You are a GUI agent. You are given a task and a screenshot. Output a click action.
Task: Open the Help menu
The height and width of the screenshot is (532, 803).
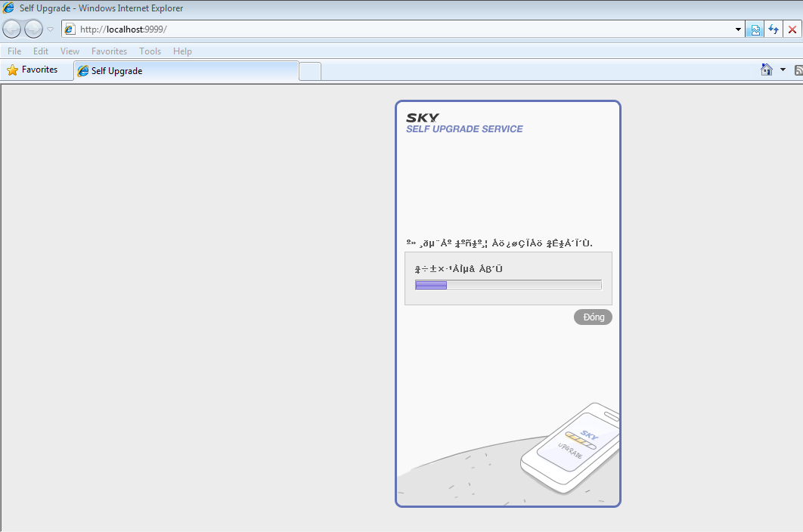(x=182, y=51)
